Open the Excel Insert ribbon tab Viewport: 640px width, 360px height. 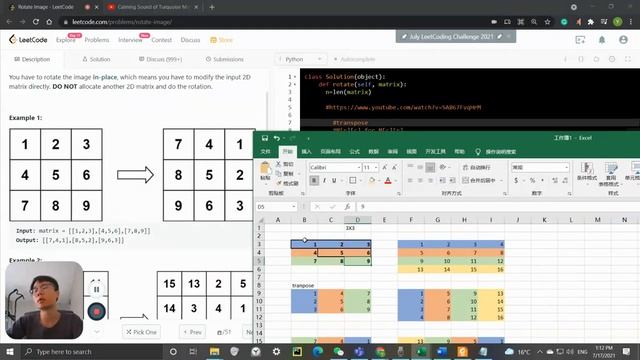point(306,151)
